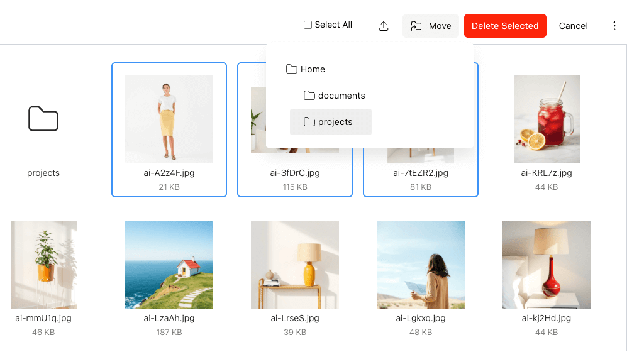Click the ai-kj2Hd.jpg file name
644x352 pixels.
pyautogui.click(x=547, y=318)
